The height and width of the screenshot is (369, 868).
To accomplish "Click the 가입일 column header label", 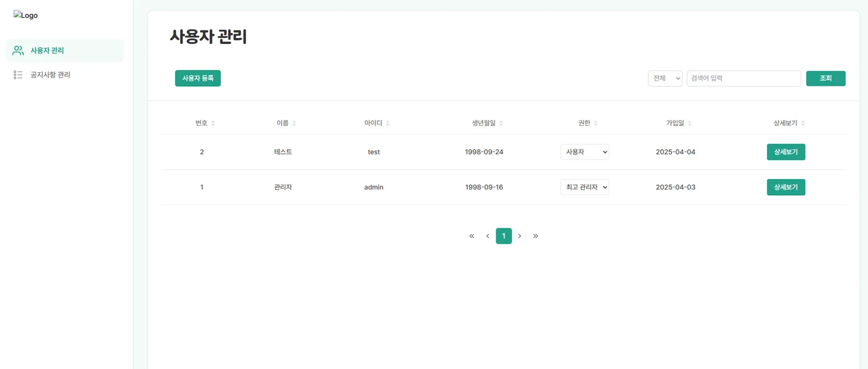I will click(675, 123).
